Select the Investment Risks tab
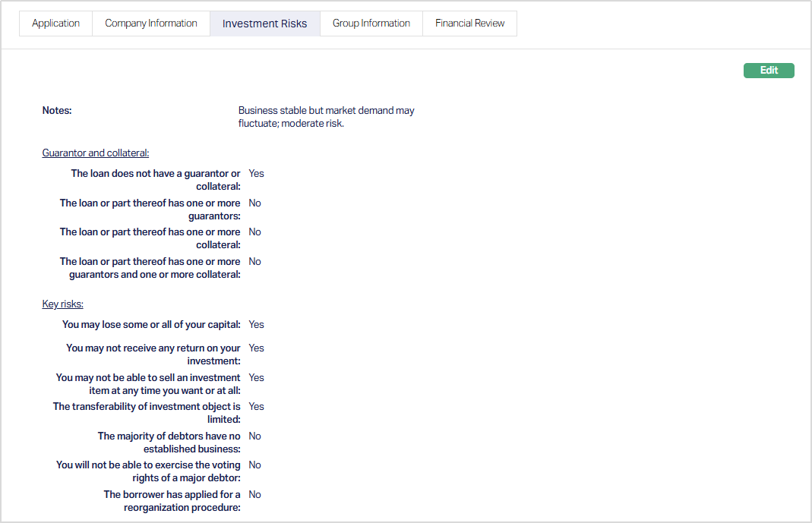The height and width of the screenshot is (523, 812). [264, 24]
